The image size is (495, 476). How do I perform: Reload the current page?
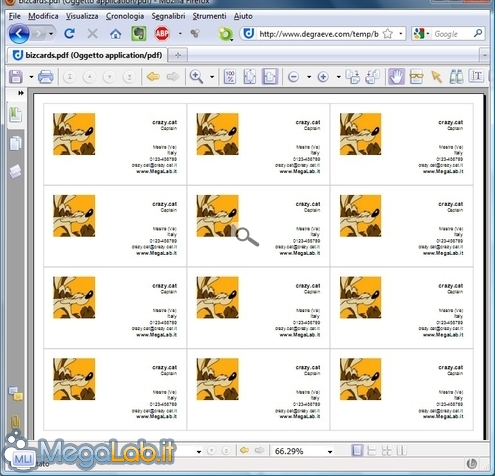(70, 34)
